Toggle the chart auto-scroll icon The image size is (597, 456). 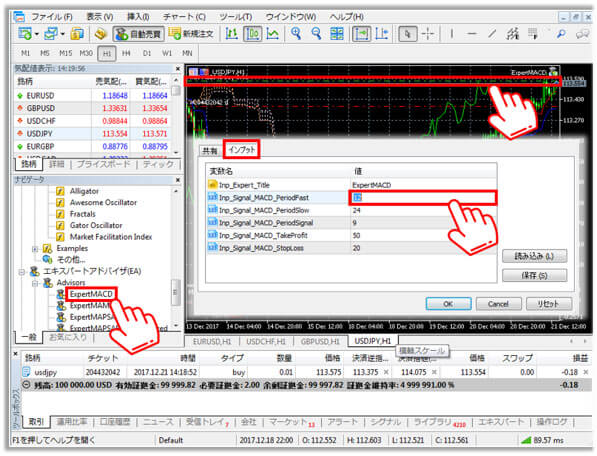click(x=361, y=34)
